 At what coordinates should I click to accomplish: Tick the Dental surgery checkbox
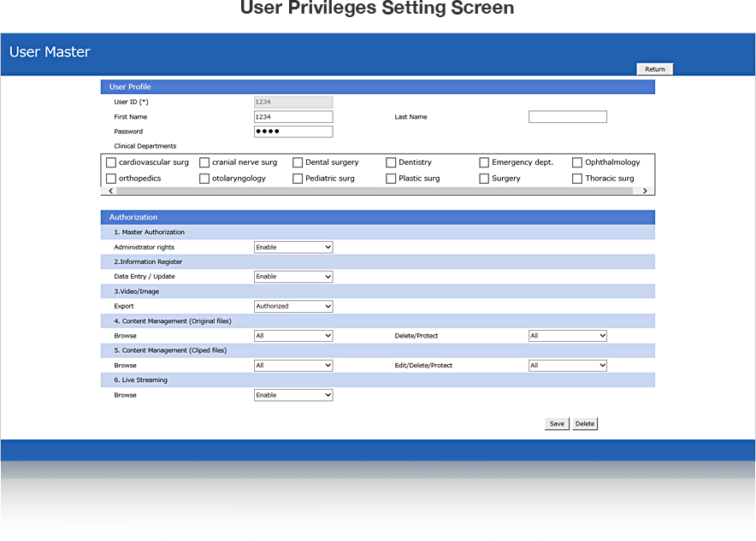(298, 162)
